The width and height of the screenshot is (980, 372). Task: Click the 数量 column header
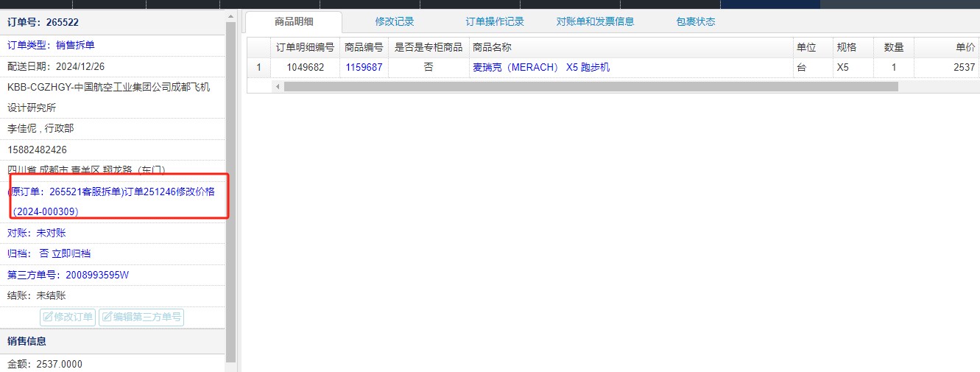click(x=894, y=47)
